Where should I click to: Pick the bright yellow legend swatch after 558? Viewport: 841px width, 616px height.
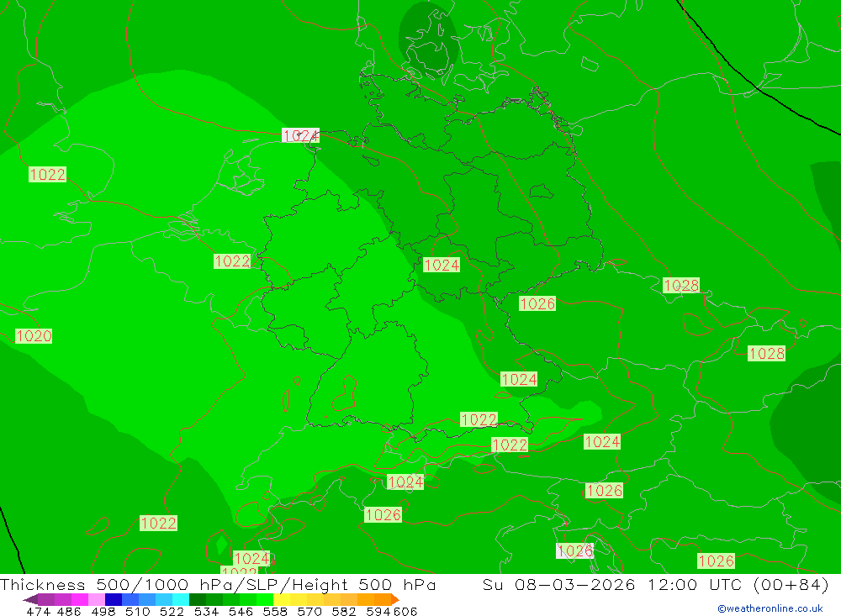[x=282, y=599]
